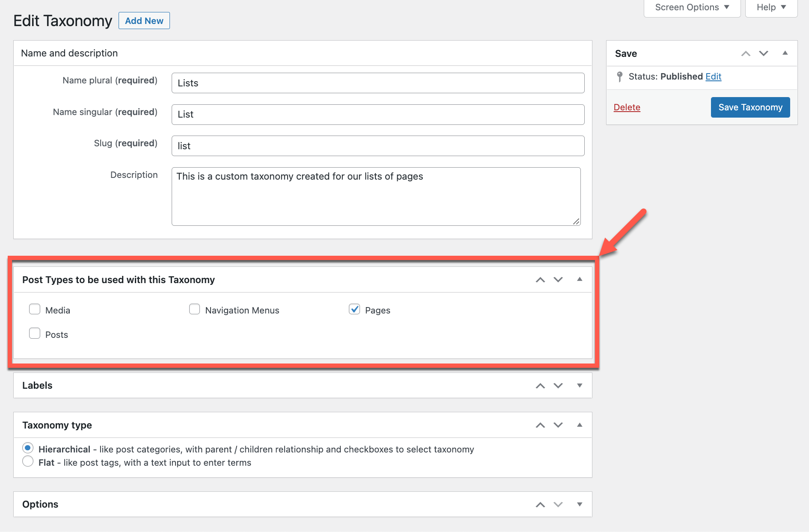Uncheck the Pages post type
This screenshot has width=809, height=532.
354,309
